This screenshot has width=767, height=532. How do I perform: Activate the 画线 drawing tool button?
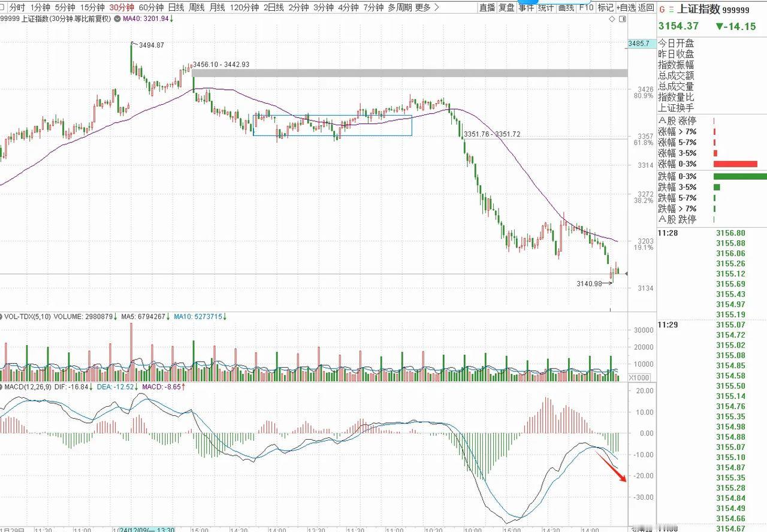point(566,7)
